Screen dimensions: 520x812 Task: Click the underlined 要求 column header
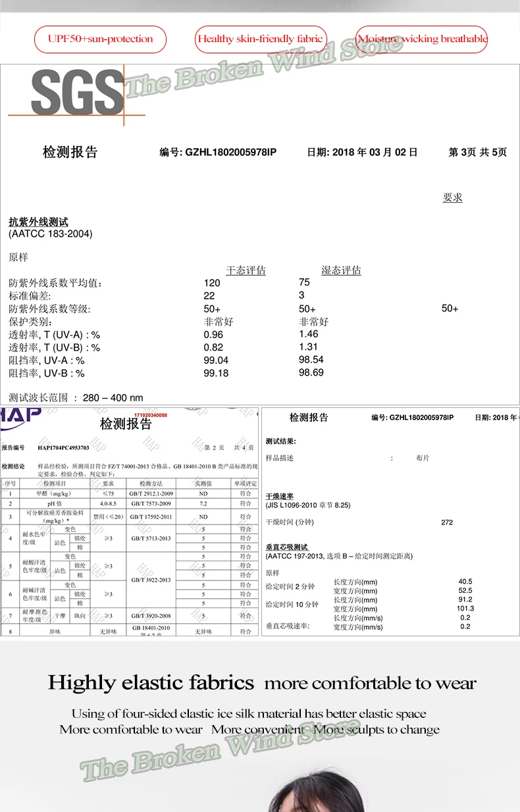453,197
